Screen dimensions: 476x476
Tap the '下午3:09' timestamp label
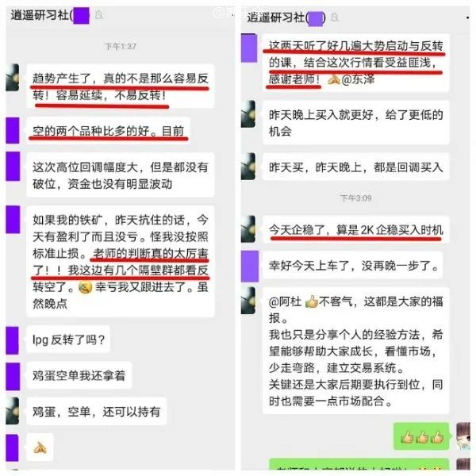[x=355, y=198]
